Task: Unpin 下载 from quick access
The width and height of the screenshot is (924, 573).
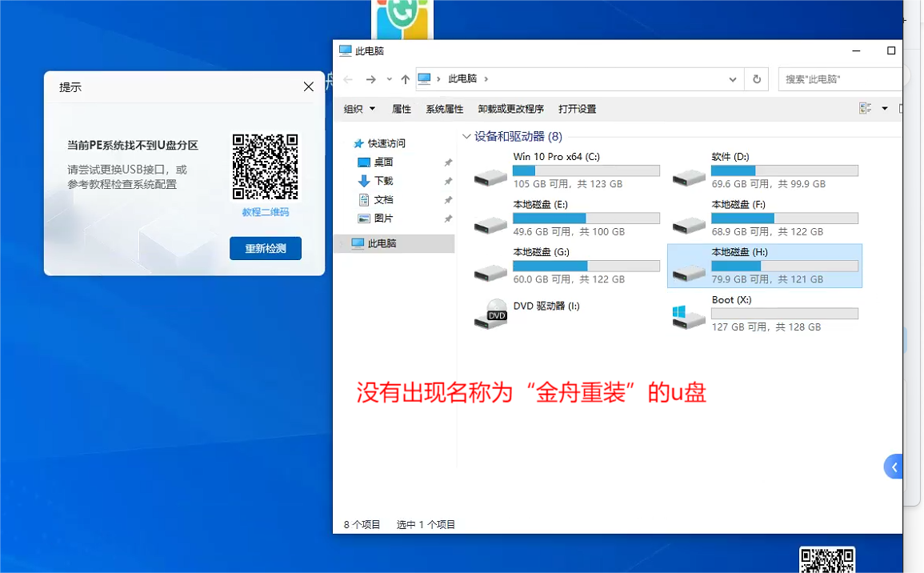Action: point(449,181)
